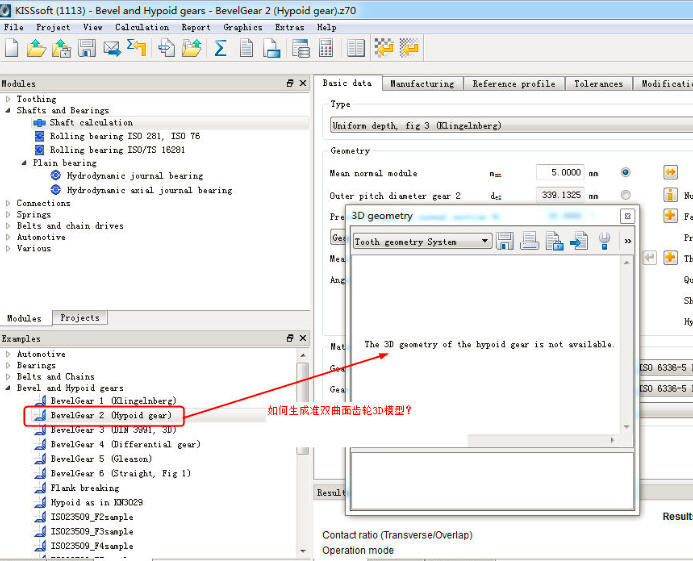Image resolution: width=693 pixels, height=561 pixels.
Task: Click document with briefcase icon in 3D geometry
Action: 554,241
